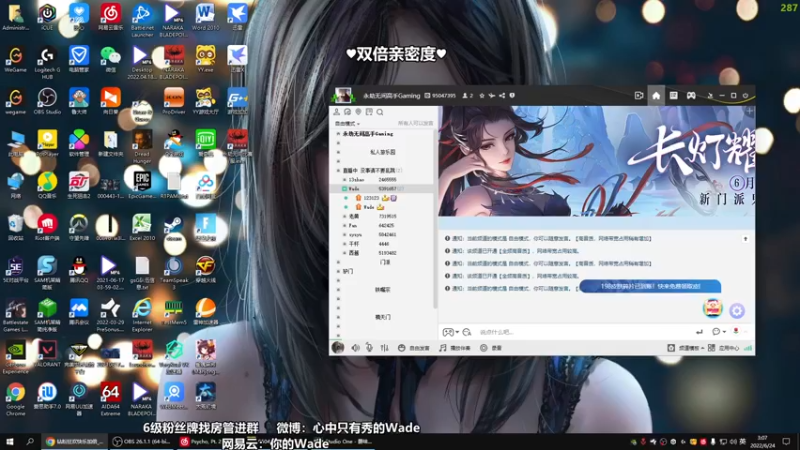Viewport: 800px width, 450px height.
Task: Click the rose flower gift icon in chat box
Action: 735,331
